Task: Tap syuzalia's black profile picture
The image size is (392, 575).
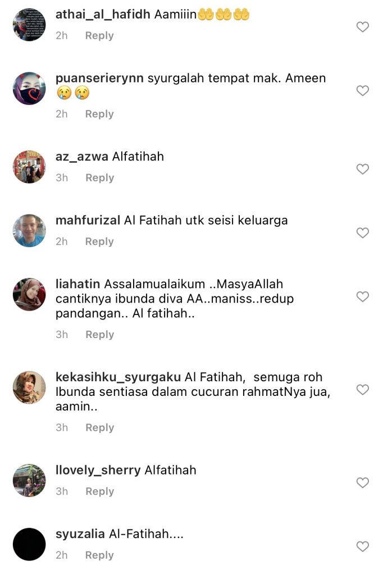Action: click(29, 545)
